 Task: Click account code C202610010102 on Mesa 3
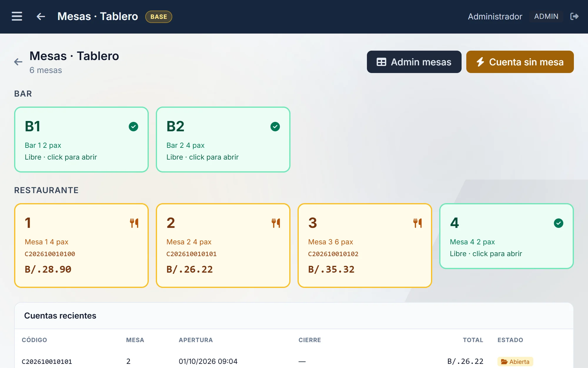coord(333,254)
